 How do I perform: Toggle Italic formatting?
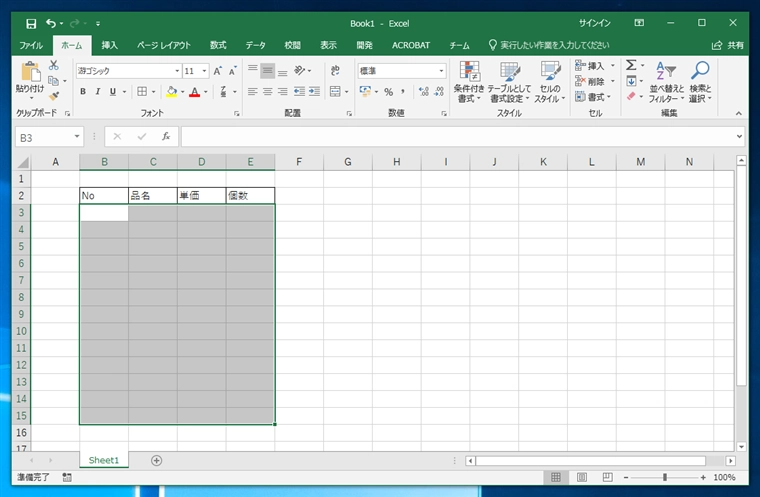coord(97,92)
